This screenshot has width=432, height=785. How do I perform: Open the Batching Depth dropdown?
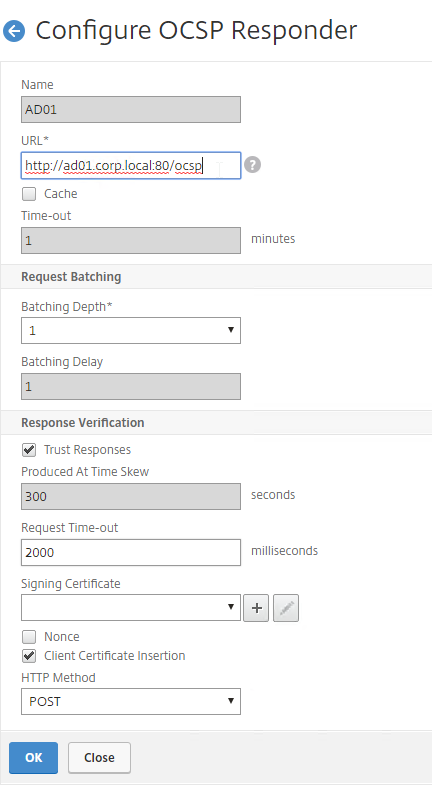(131, 330)
